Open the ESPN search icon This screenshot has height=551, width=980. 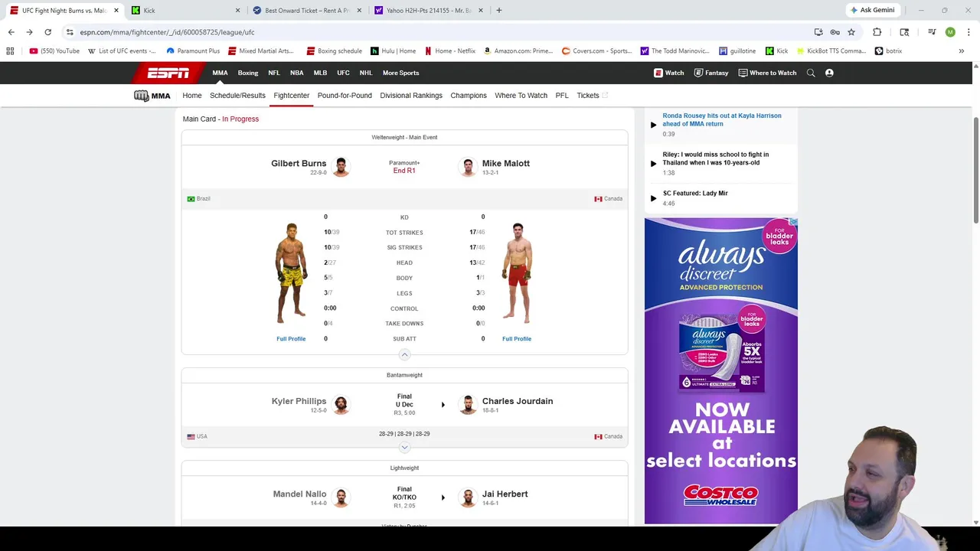click(x=811, y=73)
